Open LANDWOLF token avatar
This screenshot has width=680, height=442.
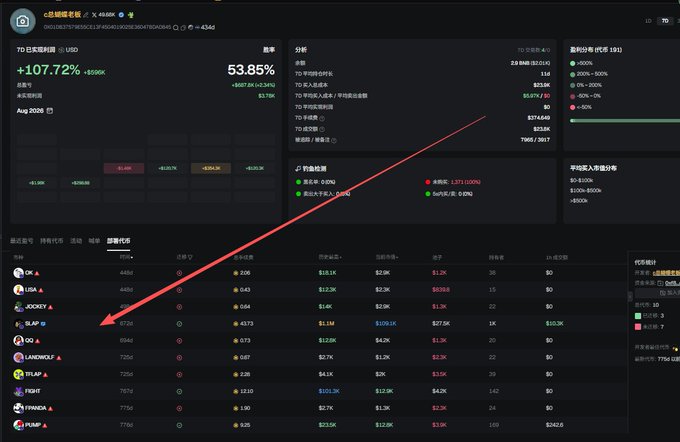(18, 357)
